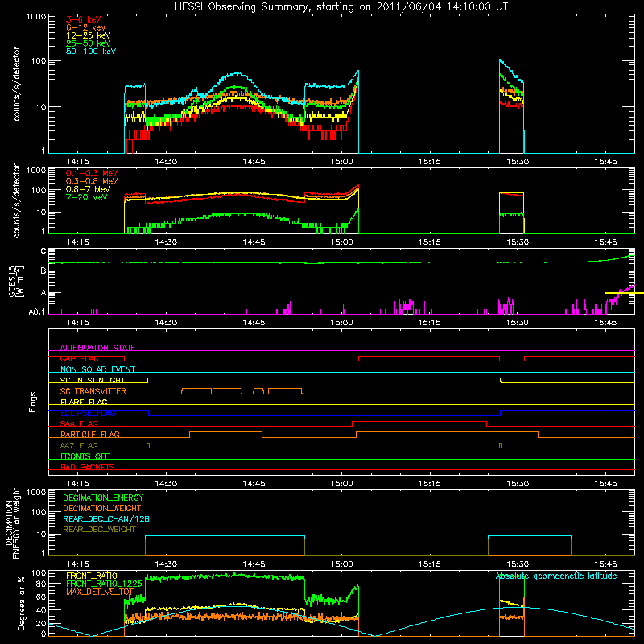Select the FRONT_RATIO_1225 legend label
644x644 pixels.
click(x=104, y=584)
